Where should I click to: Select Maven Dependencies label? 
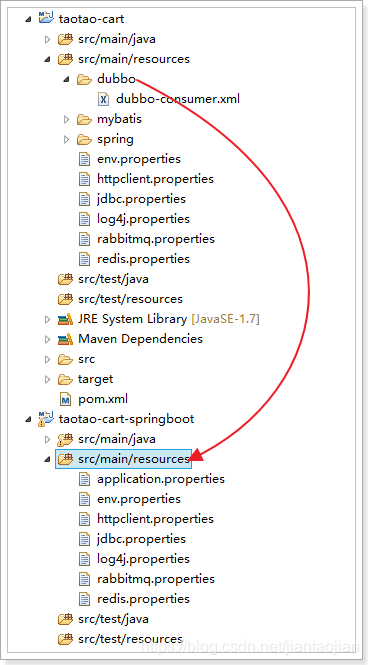pyautogui.click(x=140, y=339)
